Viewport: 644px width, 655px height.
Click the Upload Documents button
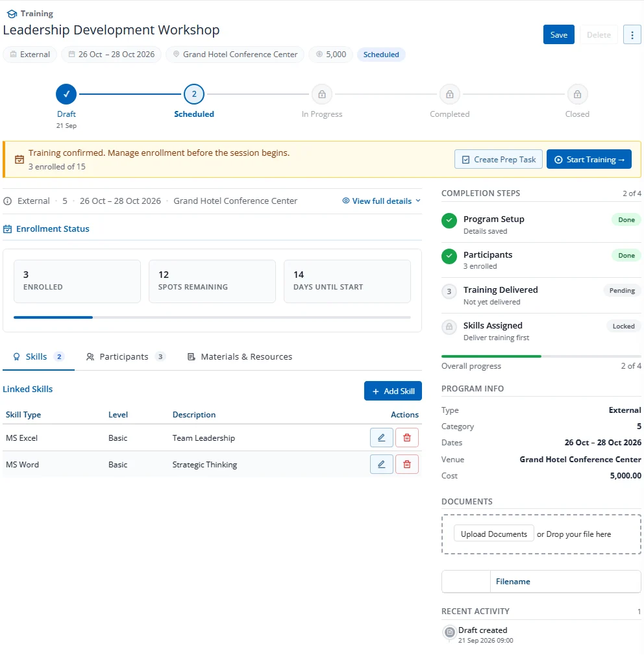point(493,534)
